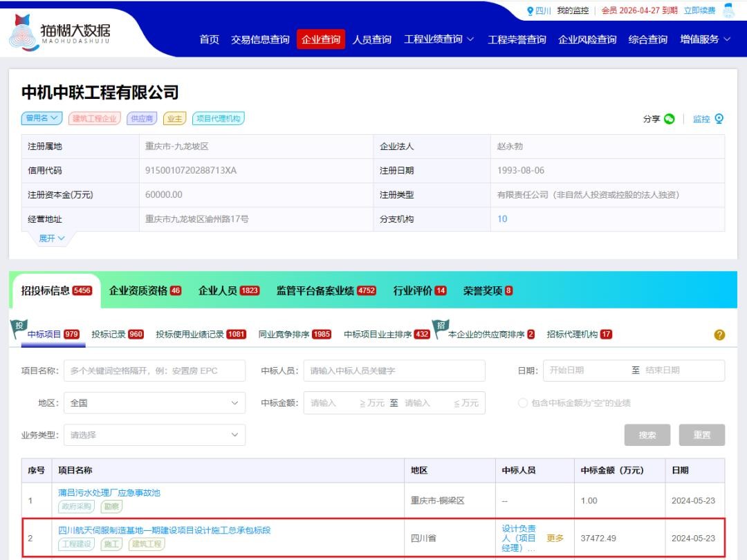Click the 项目名称 keyword input field
The height and width of the screenshot is (560, 747).
pos(154,371)
